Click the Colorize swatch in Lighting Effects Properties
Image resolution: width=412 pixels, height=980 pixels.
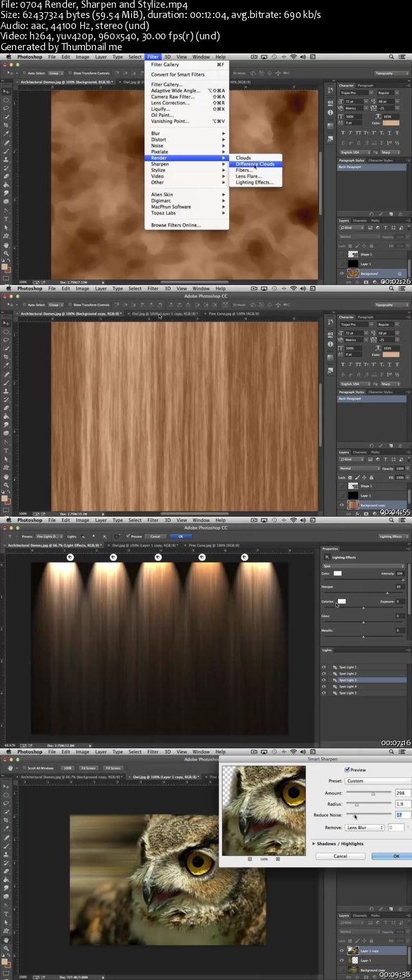342,602
